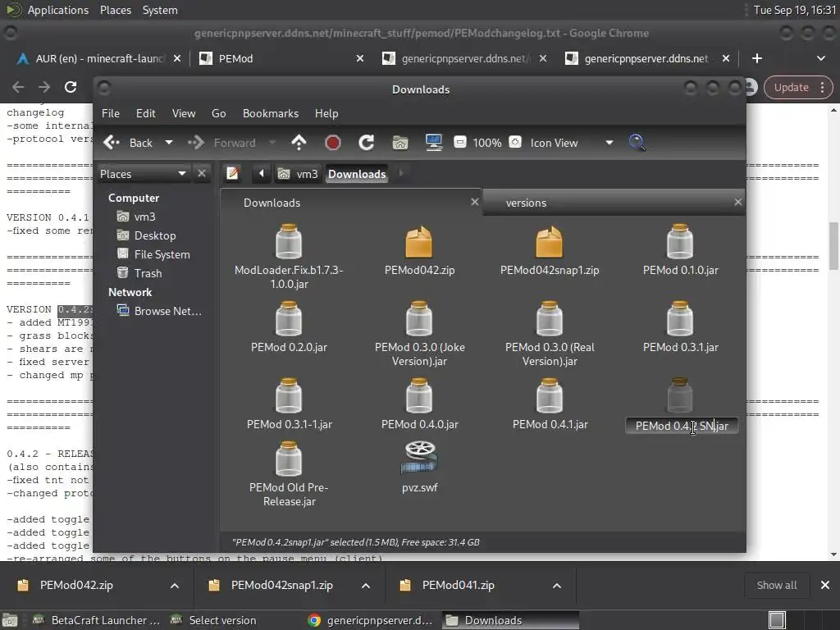Screen dimensions: 840x630
Task: Select the PEMod 0.3.1.jar file icon
Action: tap(680, 318)
